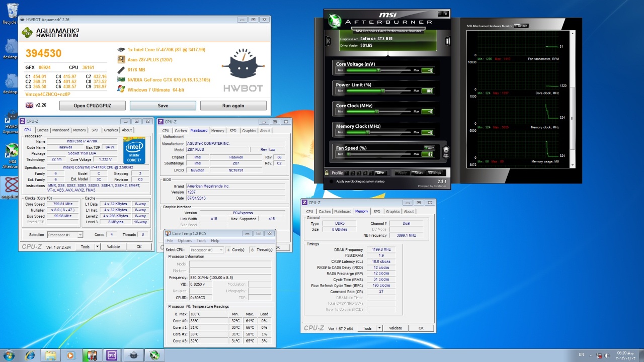
Task: Click Aquamark3 HWBOT Edition logo
Action: (x=50, y=33)
